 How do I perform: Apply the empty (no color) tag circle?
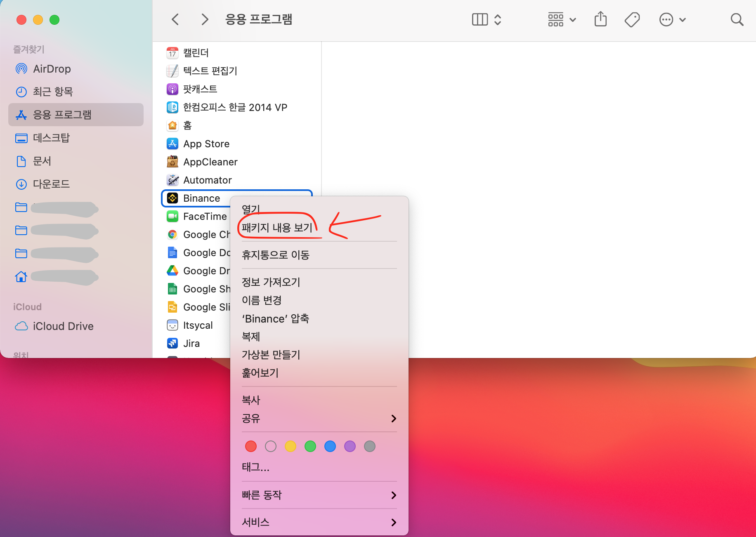pos(271,446)
